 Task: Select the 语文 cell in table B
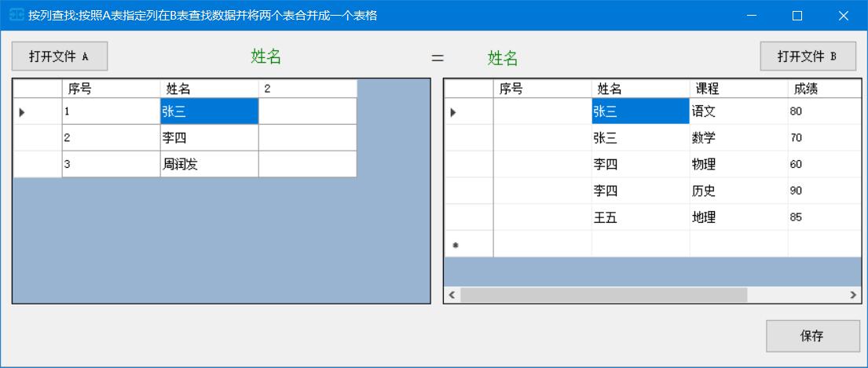(x=738, y=112)
